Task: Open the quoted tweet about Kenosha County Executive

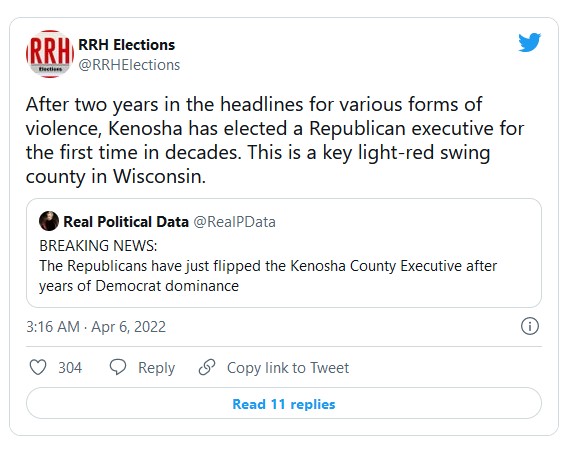Action: [284, 253]
